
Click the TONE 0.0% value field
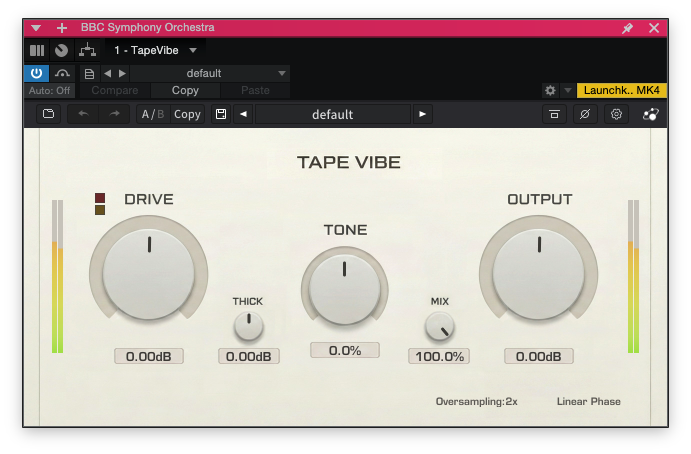[345, 350]
